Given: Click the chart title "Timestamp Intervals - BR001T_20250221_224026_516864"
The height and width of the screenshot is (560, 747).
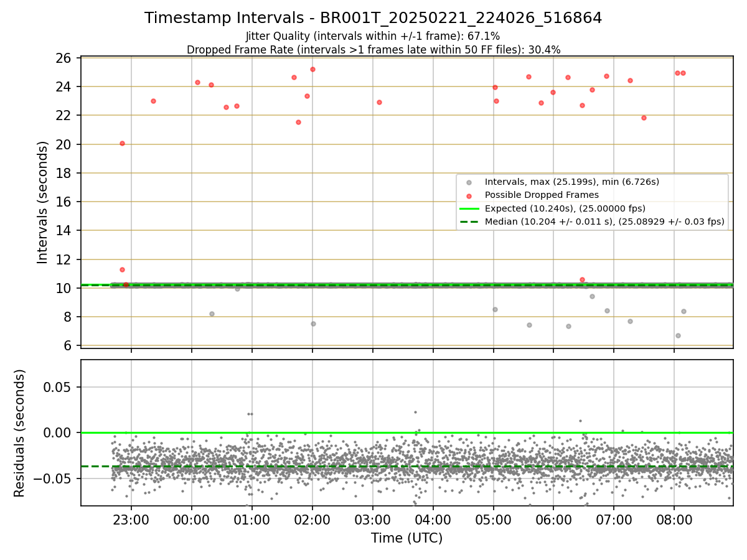Looking at the screenshot, I should coord(373,18).
